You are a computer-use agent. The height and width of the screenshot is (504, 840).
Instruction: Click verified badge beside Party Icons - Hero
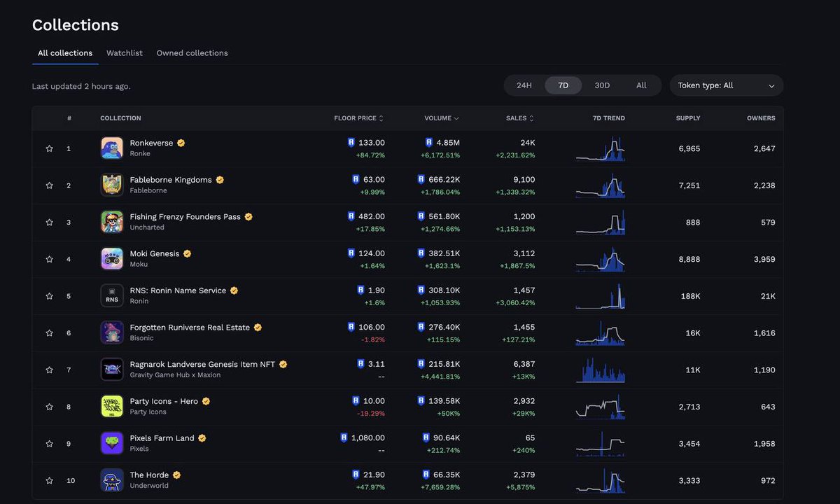(206, 401)
